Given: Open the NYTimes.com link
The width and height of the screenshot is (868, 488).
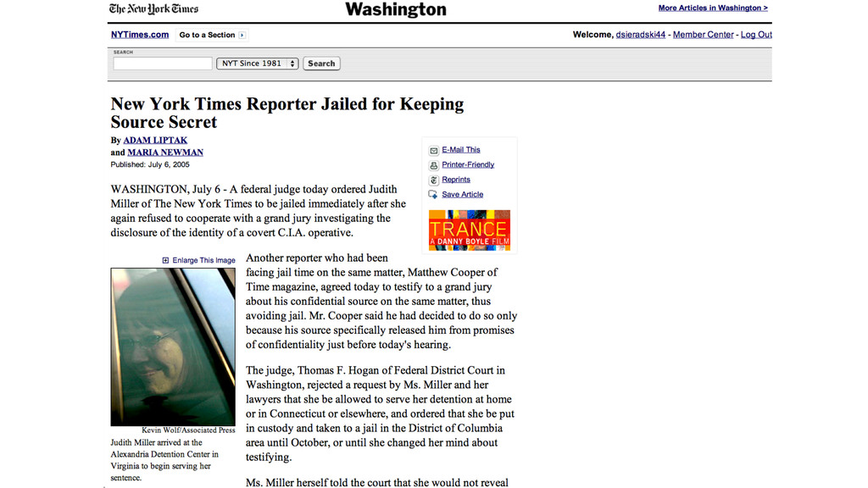Looking at the screenshot, I should [x=140, y=34].
